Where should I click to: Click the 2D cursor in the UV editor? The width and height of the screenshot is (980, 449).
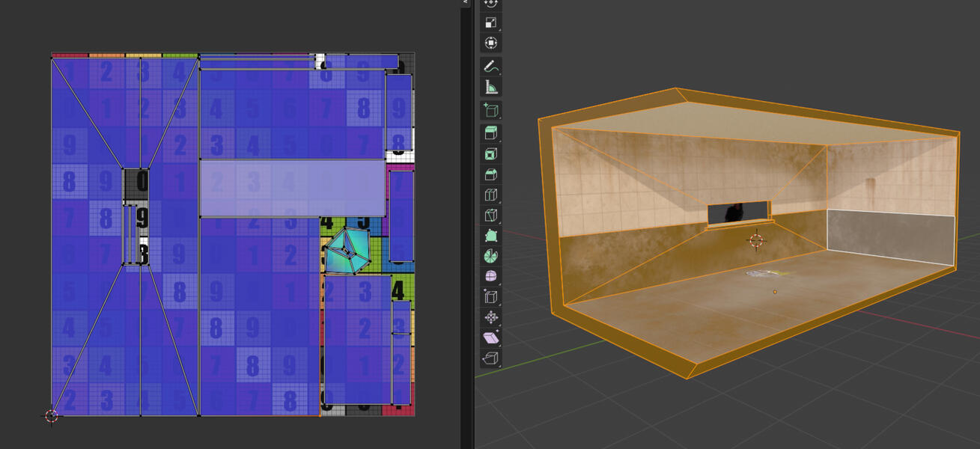[x=51, y=415]
